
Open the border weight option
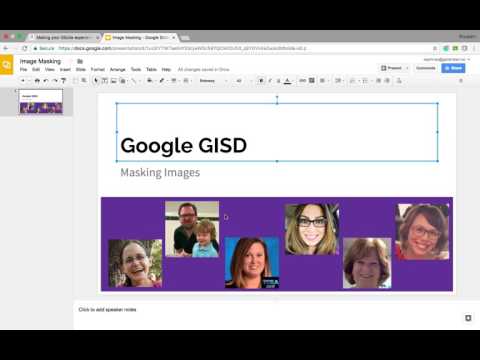tap(174, 81)
